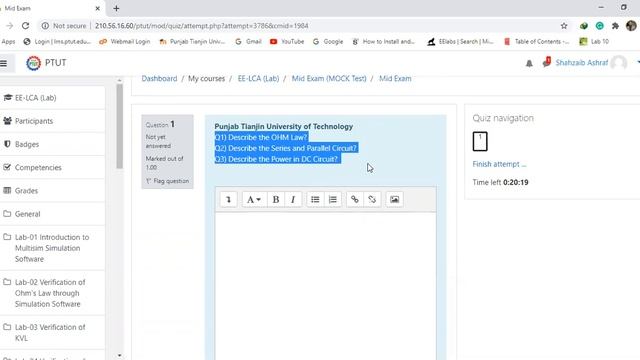Open Competencies in the sidebar

(x=52, y=168)
